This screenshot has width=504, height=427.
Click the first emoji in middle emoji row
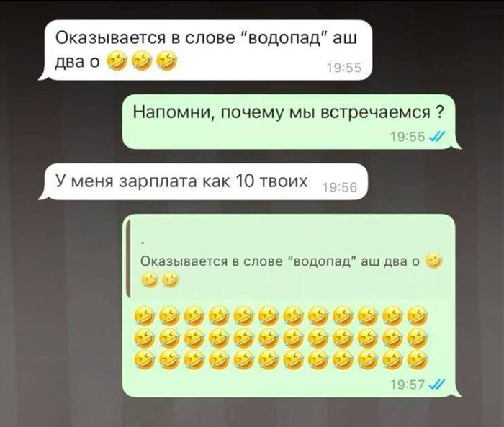pos(144,338)
